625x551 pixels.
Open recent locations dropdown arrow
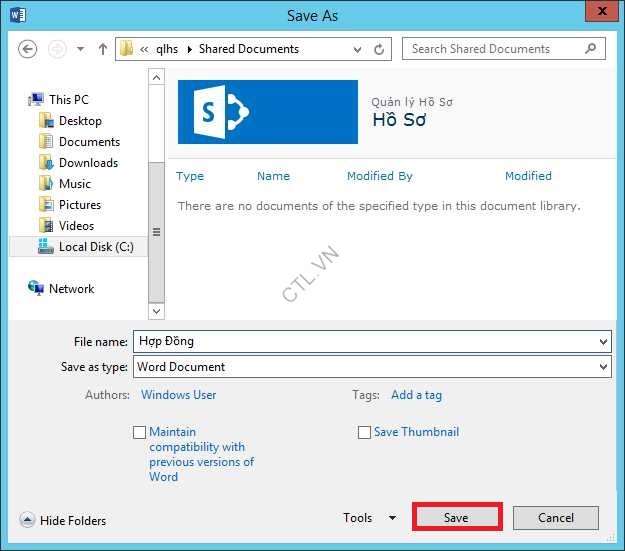coord(81,49)
